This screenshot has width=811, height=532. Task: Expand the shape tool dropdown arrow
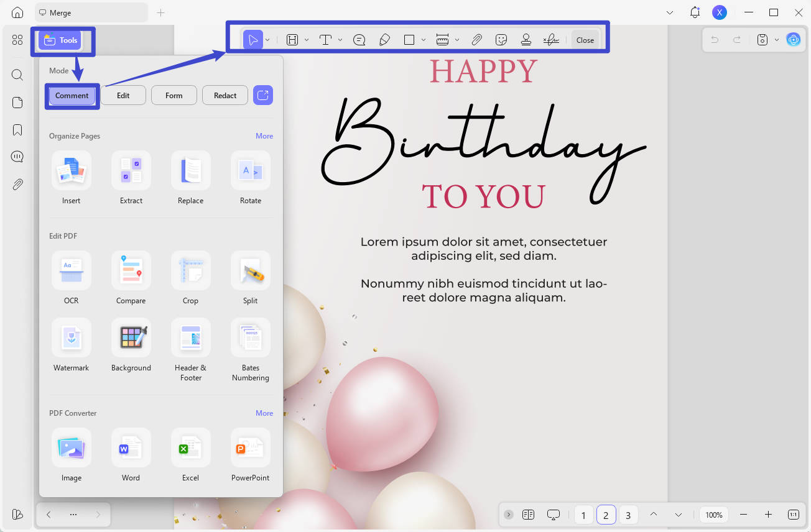424,40
